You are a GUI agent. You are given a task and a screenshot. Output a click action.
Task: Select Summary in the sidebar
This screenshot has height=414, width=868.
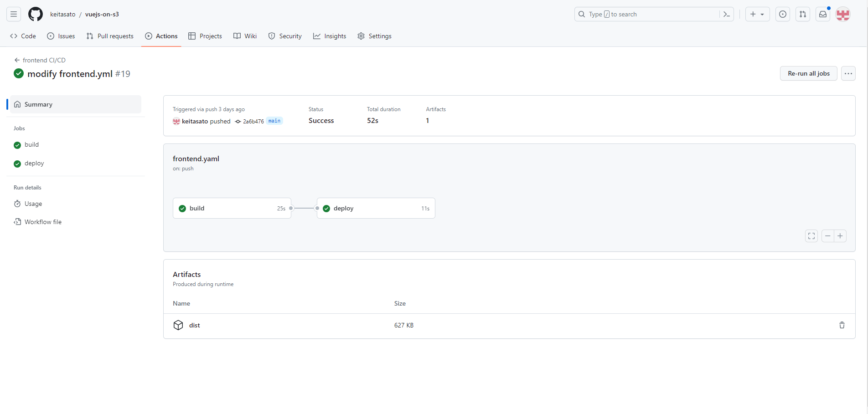[76, 104]
